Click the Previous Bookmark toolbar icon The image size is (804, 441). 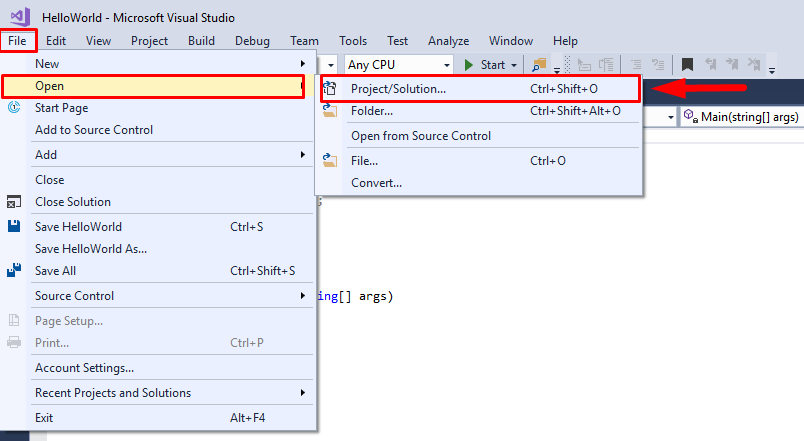(x=710, y=65)
